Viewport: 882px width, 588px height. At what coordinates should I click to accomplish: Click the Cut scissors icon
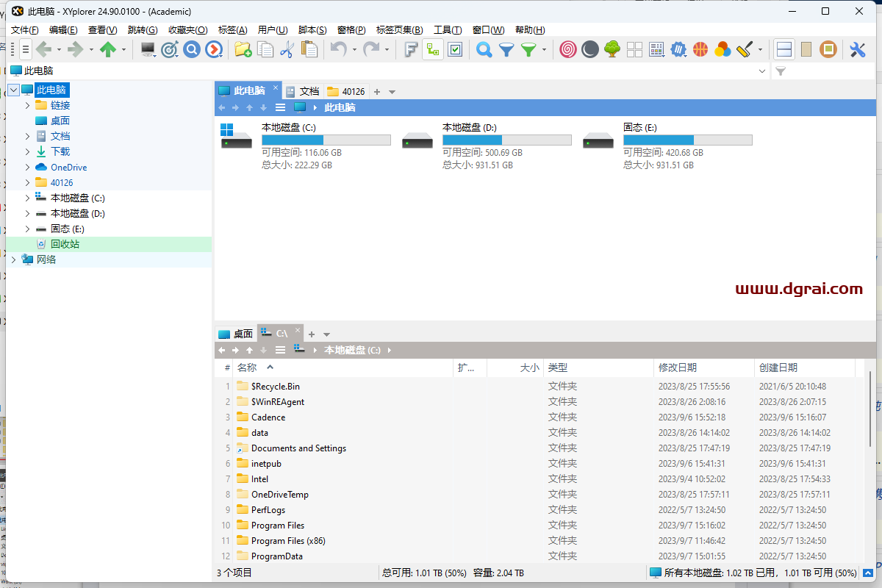pyautogui.click(x=287, y=49)
